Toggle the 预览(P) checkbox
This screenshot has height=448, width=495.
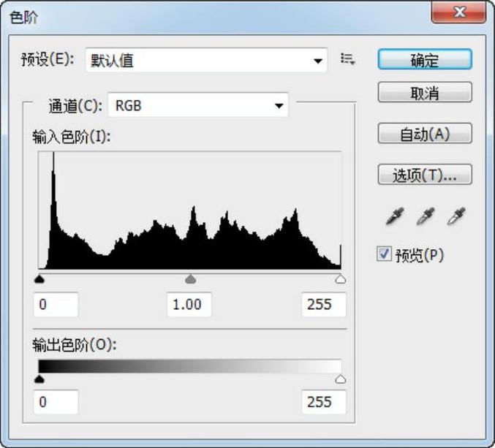(x=385, y=254)
